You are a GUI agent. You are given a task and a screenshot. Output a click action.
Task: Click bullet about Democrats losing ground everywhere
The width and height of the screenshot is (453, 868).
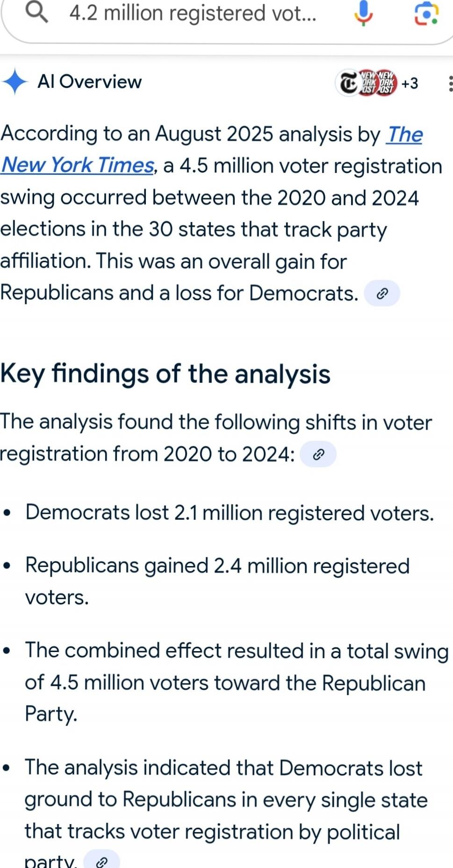pyautogui.click(x=226, y=800)
